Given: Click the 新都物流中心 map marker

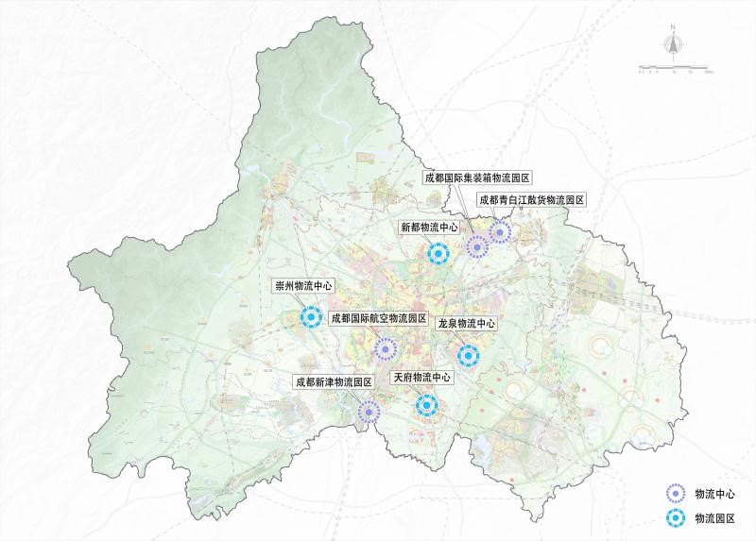Looking at the screenshot, I should click(438, 253).
